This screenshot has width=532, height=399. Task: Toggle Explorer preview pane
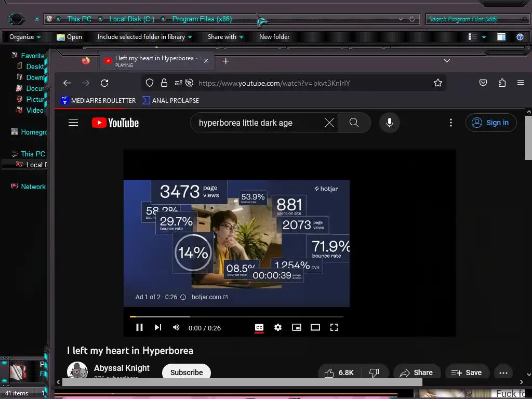(x=501, y=37)
